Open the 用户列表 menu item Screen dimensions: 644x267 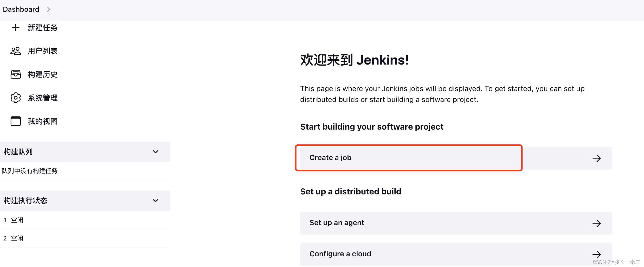(43, 51)
